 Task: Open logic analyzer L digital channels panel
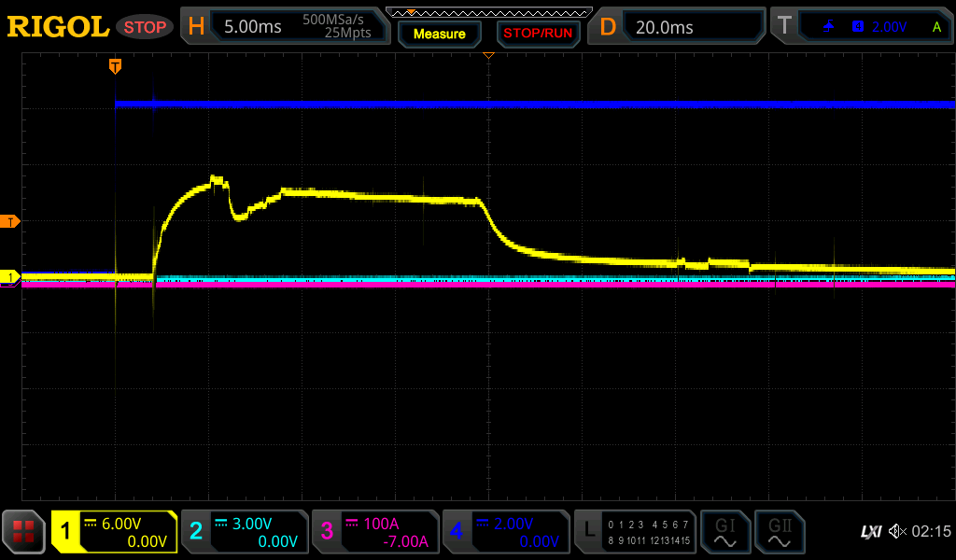point(636,532)
